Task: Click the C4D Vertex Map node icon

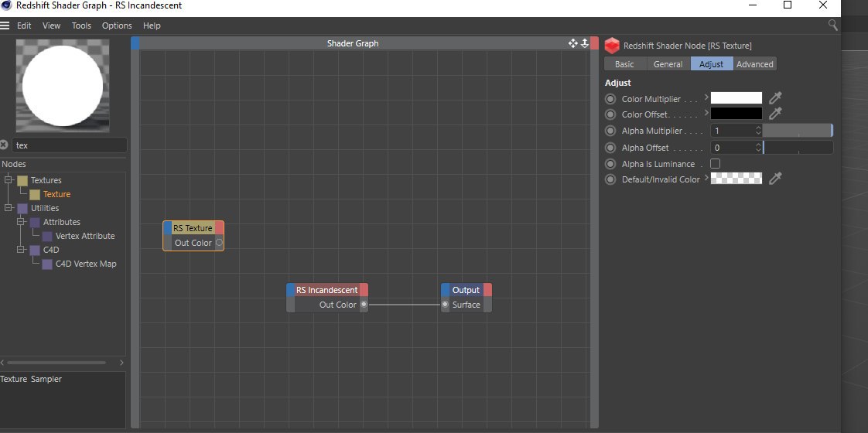Action: [47, 264]
